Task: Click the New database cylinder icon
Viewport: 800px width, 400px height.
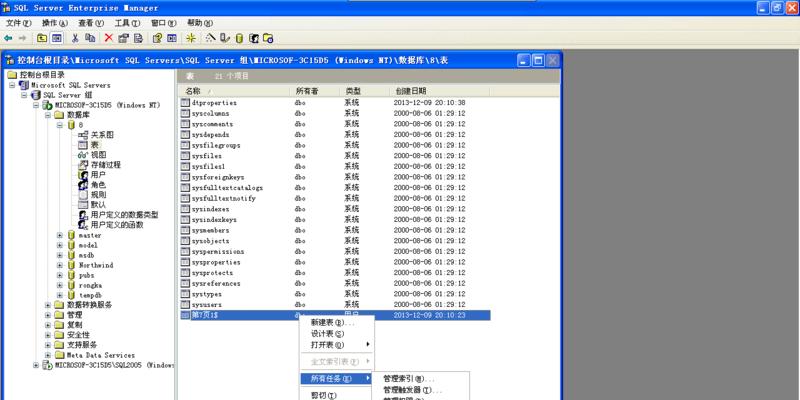Action: coord(239,38)
